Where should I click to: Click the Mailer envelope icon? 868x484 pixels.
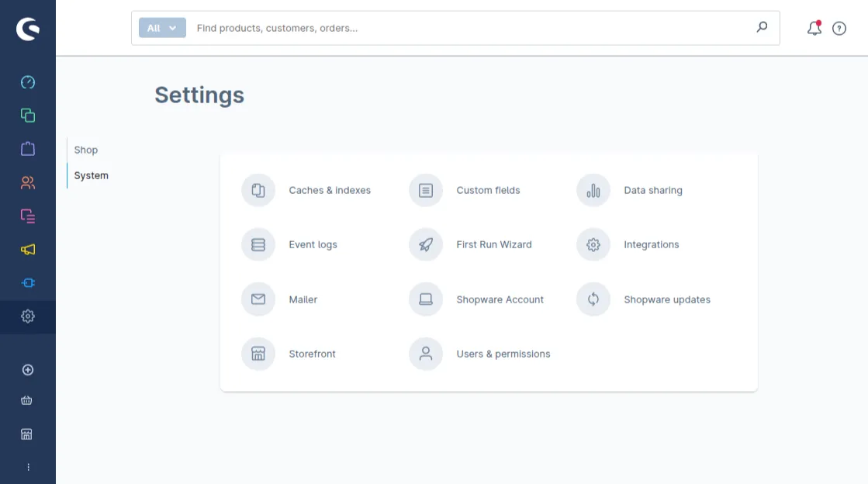(258, 299)
